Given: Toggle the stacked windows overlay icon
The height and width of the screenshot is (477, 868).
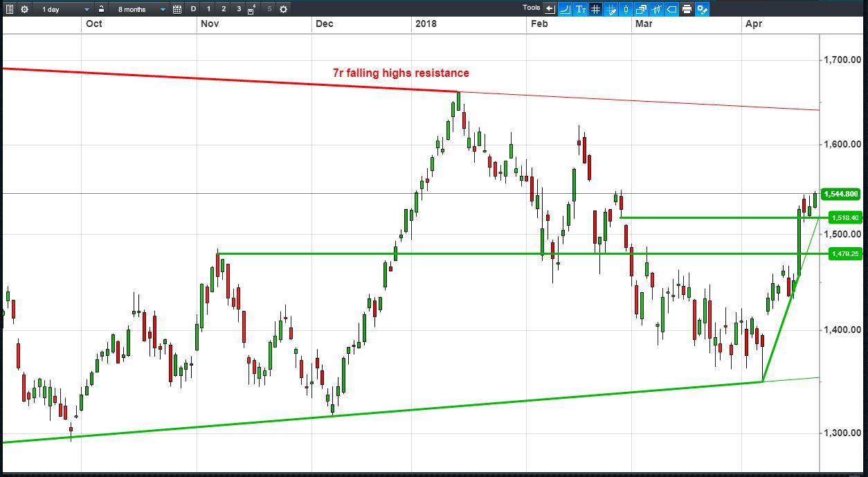Looking at the screenshot, I should point(641,9).
